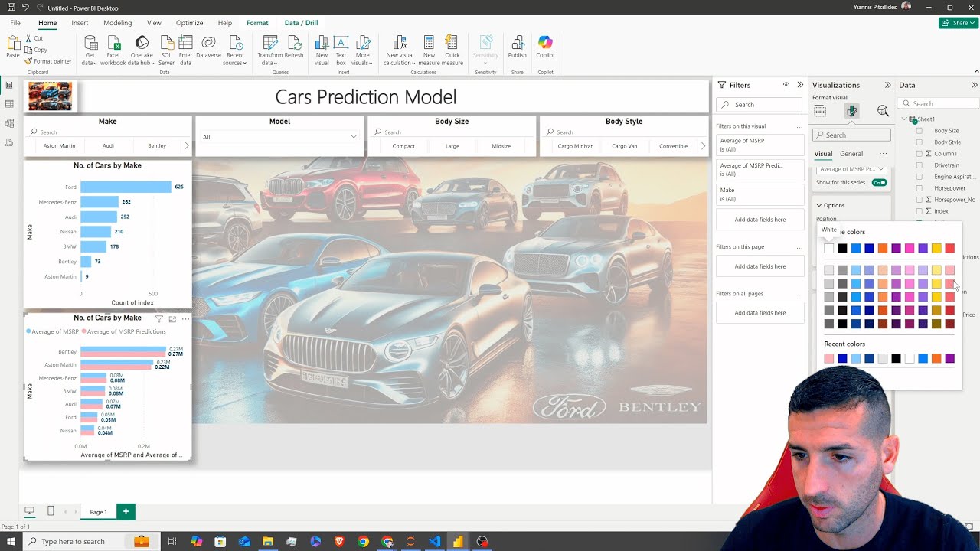Open Copilot from the ribbon
Viewport: 980px width, 551px height.
point(545,47)
